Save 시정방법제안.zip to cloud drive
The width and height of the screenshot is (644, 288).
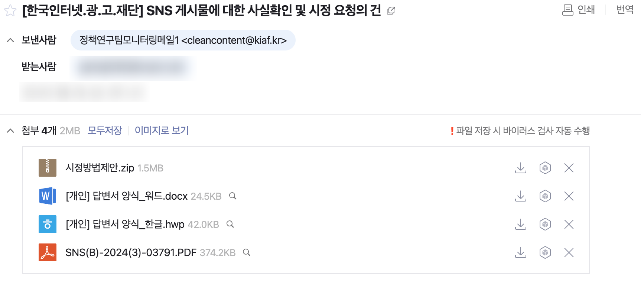[545, 168]
